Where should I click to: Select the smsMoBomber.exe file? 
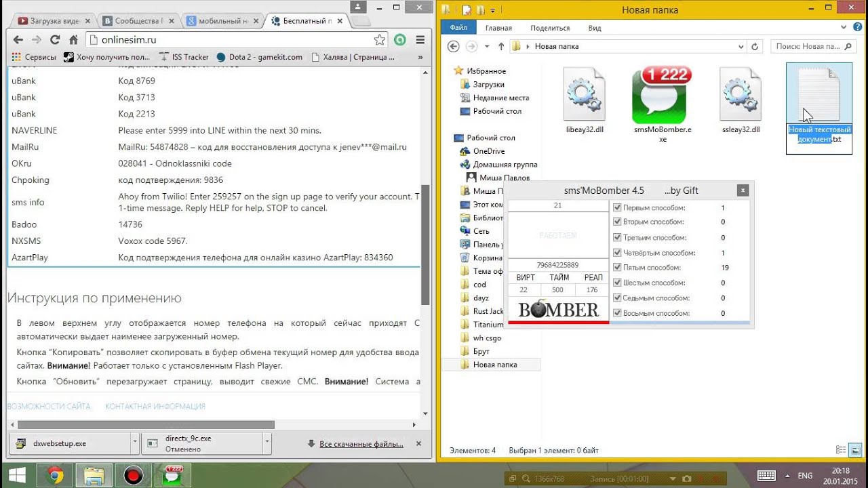(663, 105)
